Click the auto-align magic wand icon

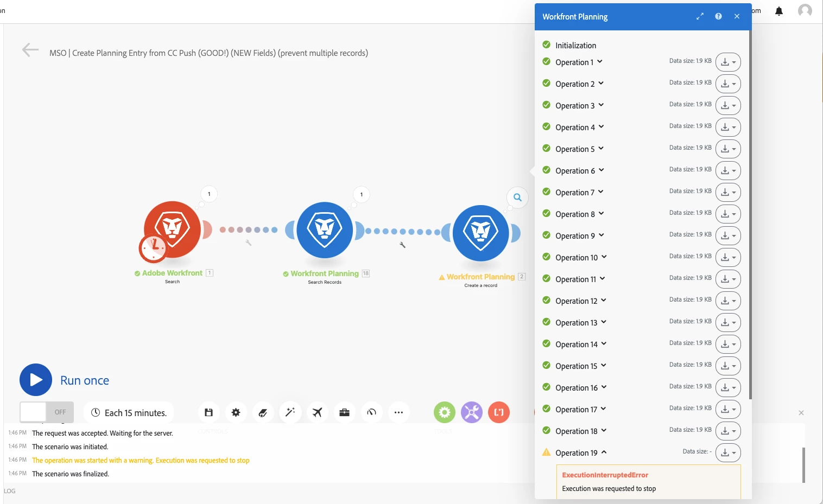click(x=290, y=412)
